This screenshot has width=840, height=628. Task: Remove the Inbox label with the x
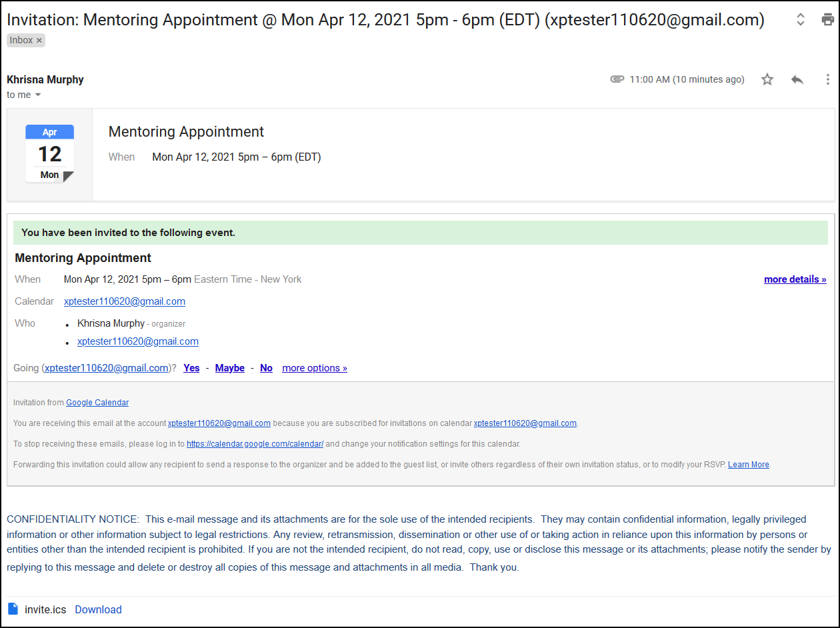pos(39,41)
